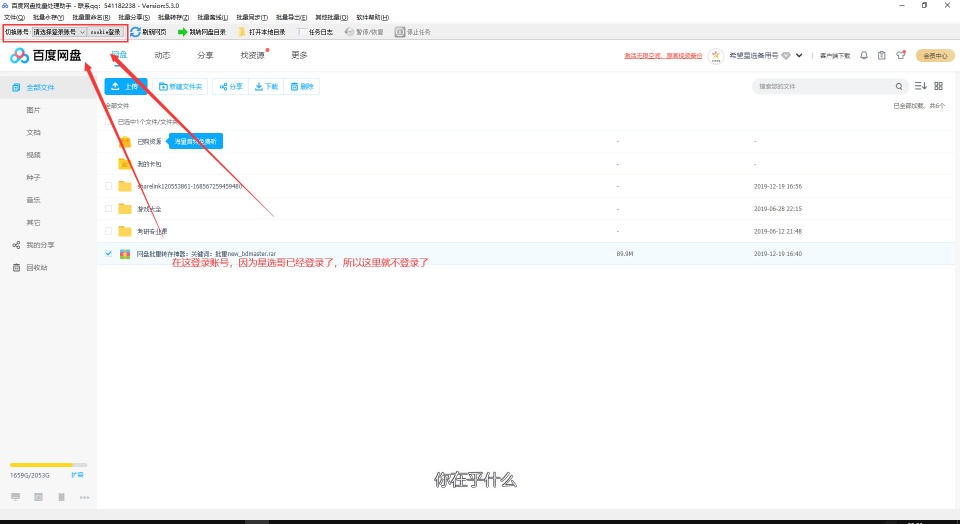Toggle the select-all files checkbox
Image resolution: width=960 pixels, height=524 pixels.
coord(108,122)
